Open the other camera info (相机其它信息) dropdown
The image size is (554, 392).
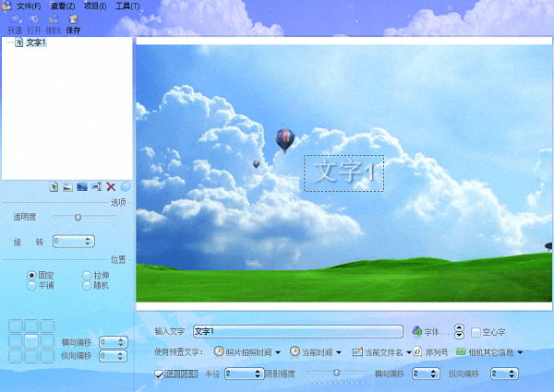tap(489, 352)
